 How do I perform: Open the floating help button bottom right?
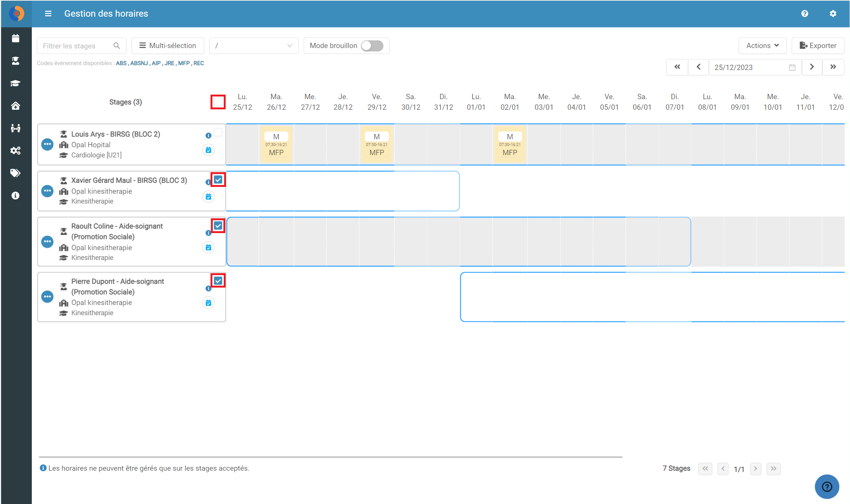coord(827,487)
